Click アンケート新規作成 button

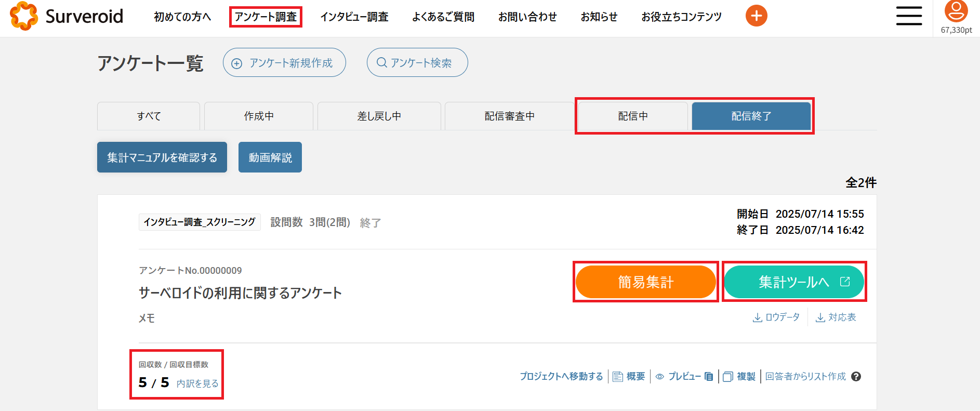click(284, 63)
